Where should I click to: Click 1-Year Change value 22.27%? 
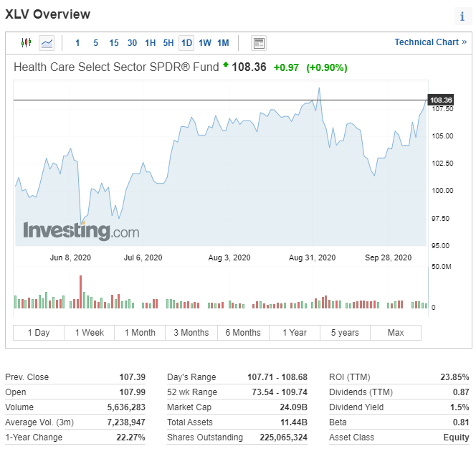pyautogui.click(x=131, y=438)
